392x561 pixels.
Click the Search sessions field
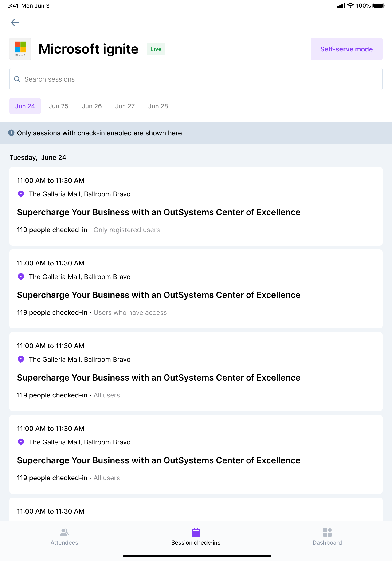tap(196, 79)
